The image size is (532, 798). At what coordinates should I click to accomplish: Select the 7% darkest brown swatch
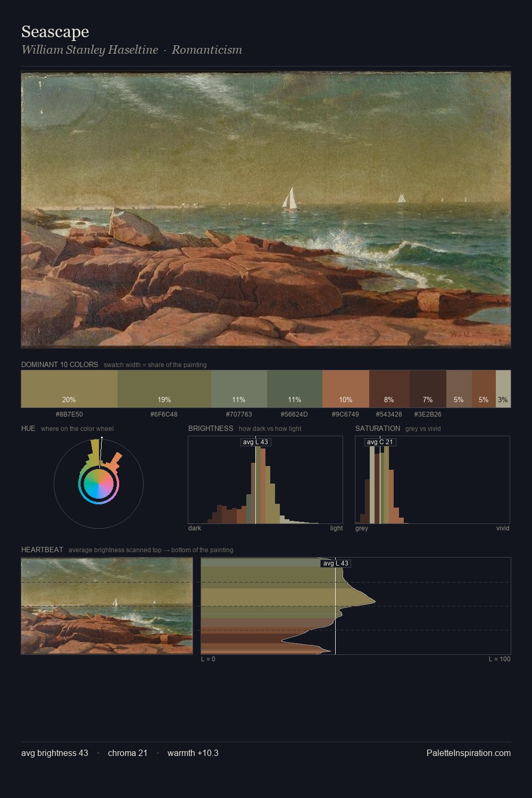[428, 389]
